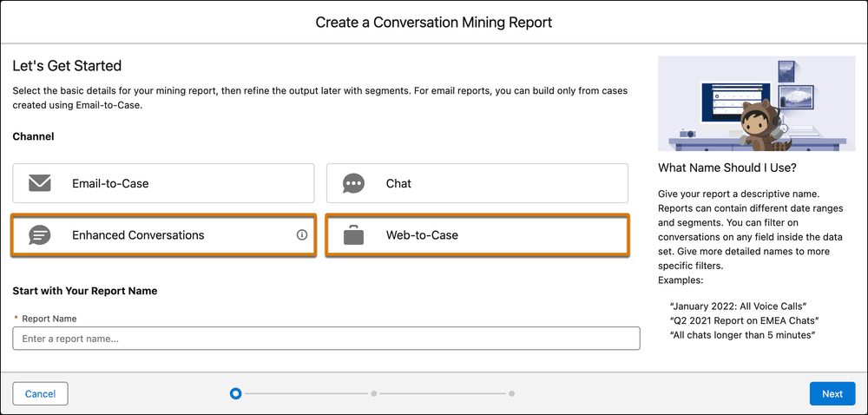Click the "Q2 2021 Report on EMEA Chats" example
Viewport: 868px width, 415px height.
click(743, 319)
